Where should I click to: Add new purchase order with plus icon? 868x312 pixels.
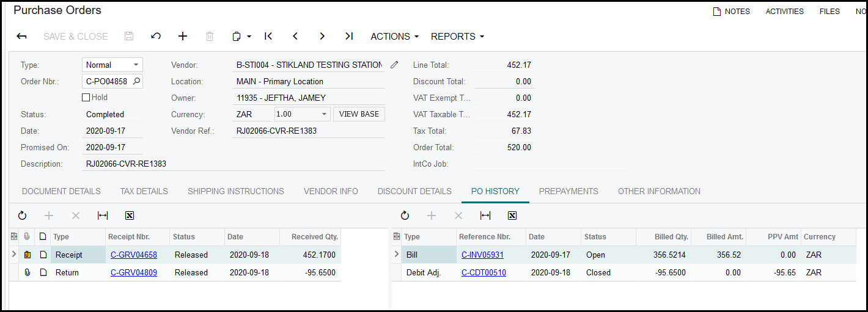coord(183,37)
